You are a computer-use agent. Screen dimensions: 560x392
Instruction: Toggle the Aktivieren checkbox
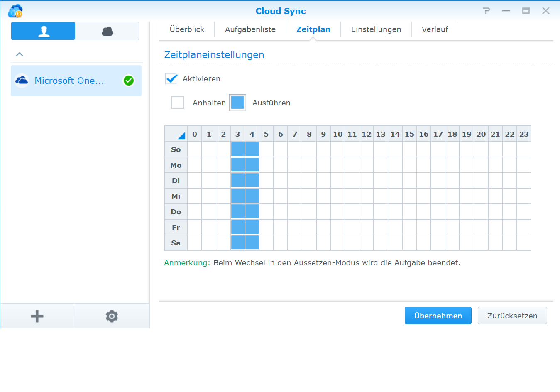[171, 78]
